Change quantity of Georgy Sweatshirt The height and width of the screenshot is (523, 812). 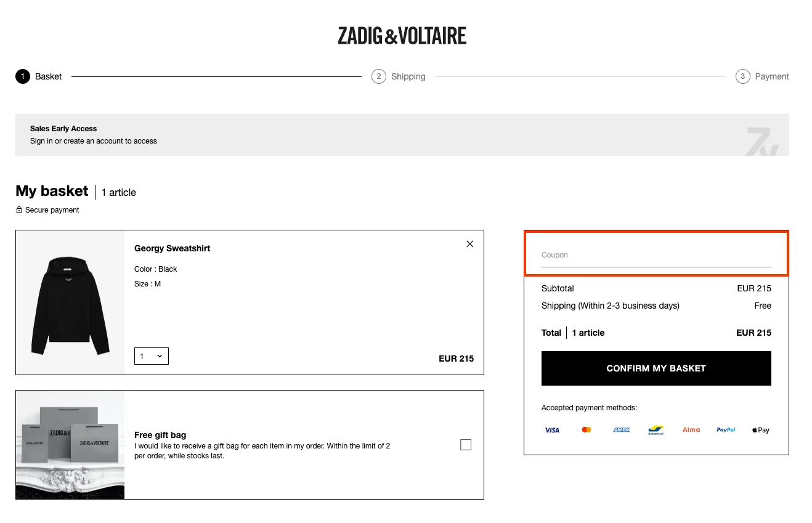151,355
